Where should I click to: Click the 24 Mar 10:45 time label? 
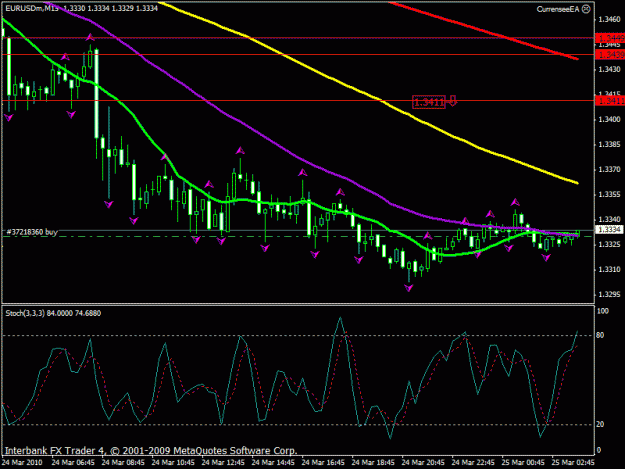coord(173,463)
